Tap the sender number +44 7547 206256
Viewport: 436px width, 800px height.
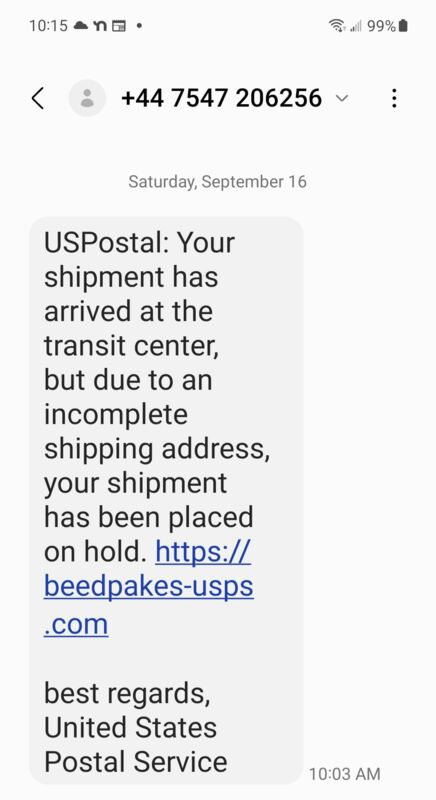(x=221, y=98)
